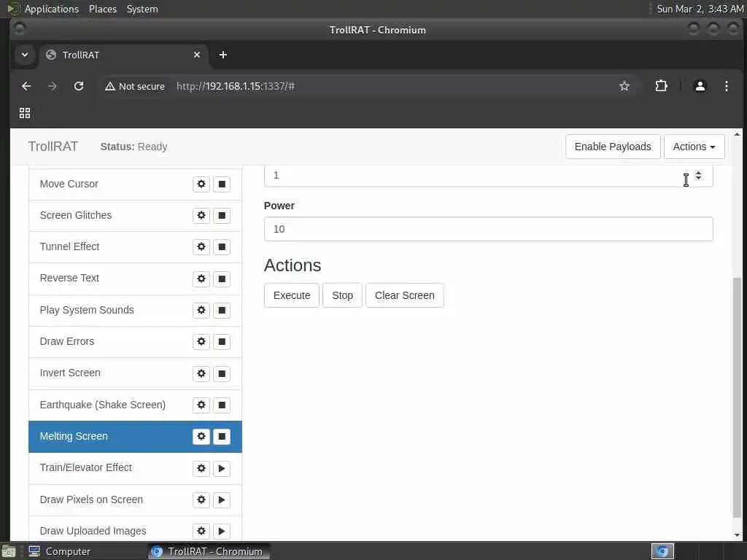Viewport: 747px width, 560px height.
Task: Go back in browser history
Action: 26,86
